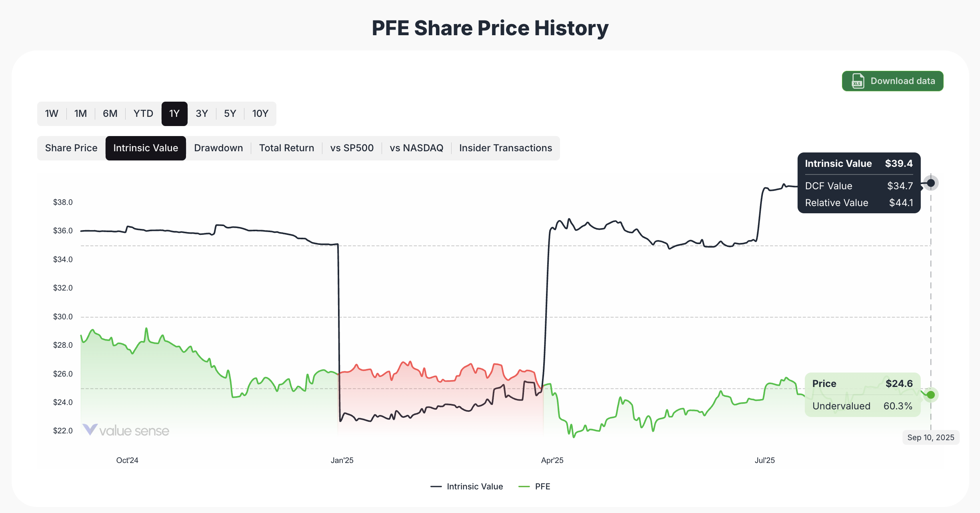Select the Drawdown chart tab
Image resolution: width=980 pixels, height=513 pixels.
coord(218,148)
